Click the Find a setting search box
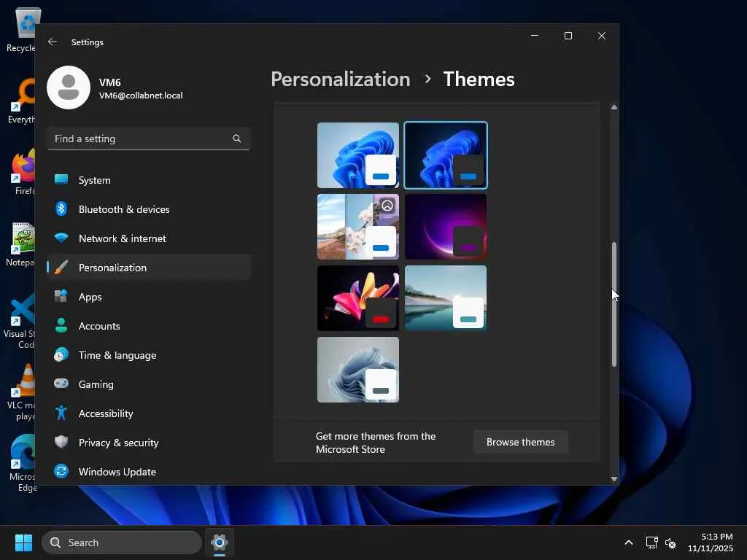The image size is (747, 560). pyautogui.click(x=140, y=139)
